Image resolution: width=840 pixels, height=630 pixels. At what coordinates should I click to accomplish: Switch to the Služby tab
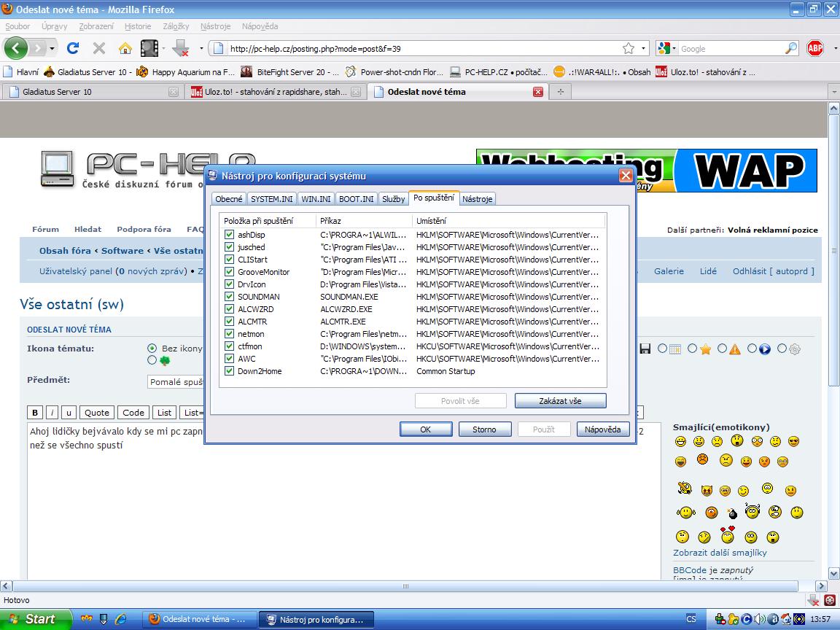point(393,199)
